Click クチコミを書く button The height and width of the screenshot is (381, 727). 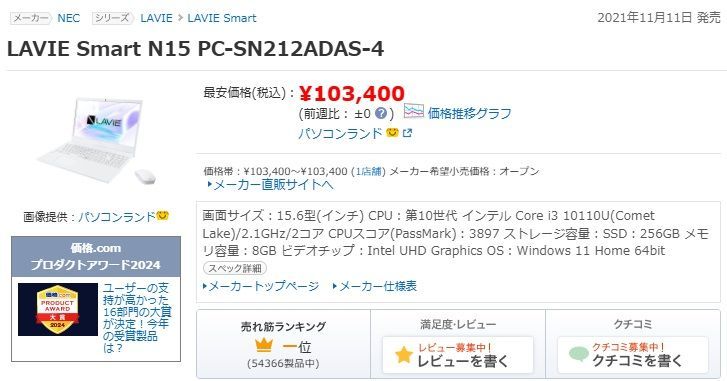[633, 355]
